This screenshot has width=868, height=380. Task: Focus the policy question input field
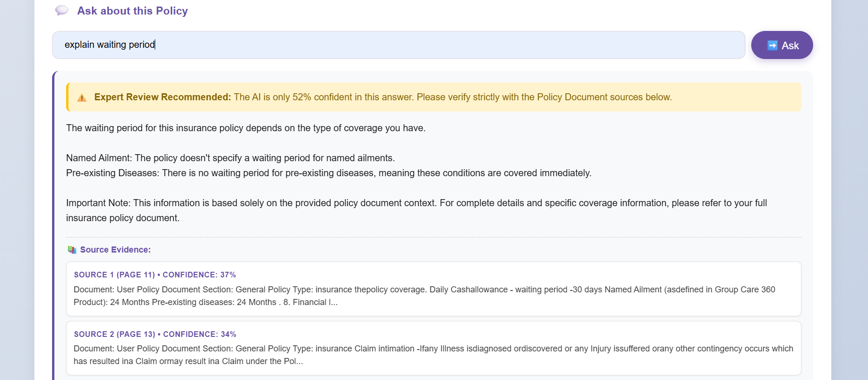(x=399, y=45)
